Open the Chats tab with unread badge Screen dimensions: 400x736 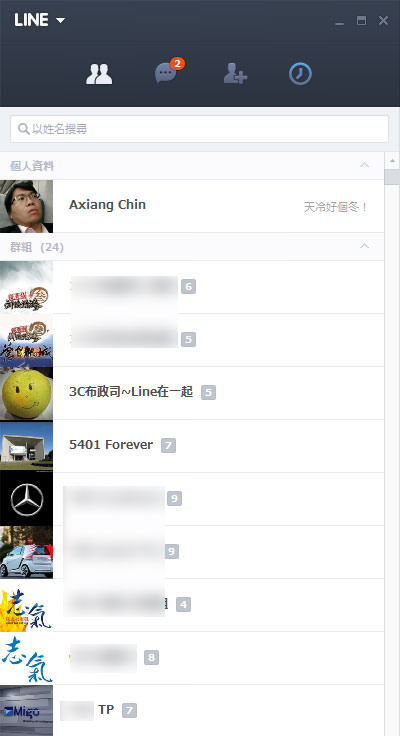click(x=169, y=71)
